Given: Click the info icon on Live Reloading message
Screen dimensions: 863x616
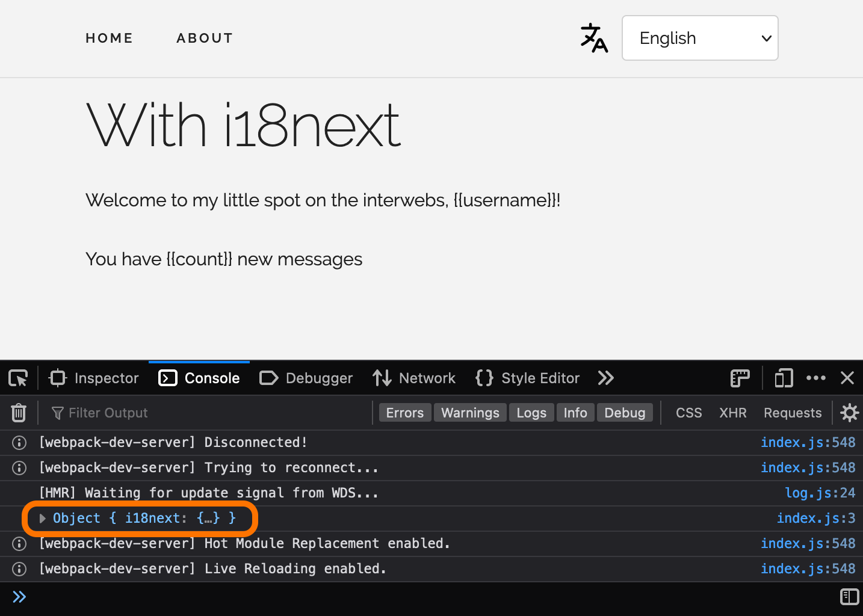Looking at the screenshot, I should point(19,568).
